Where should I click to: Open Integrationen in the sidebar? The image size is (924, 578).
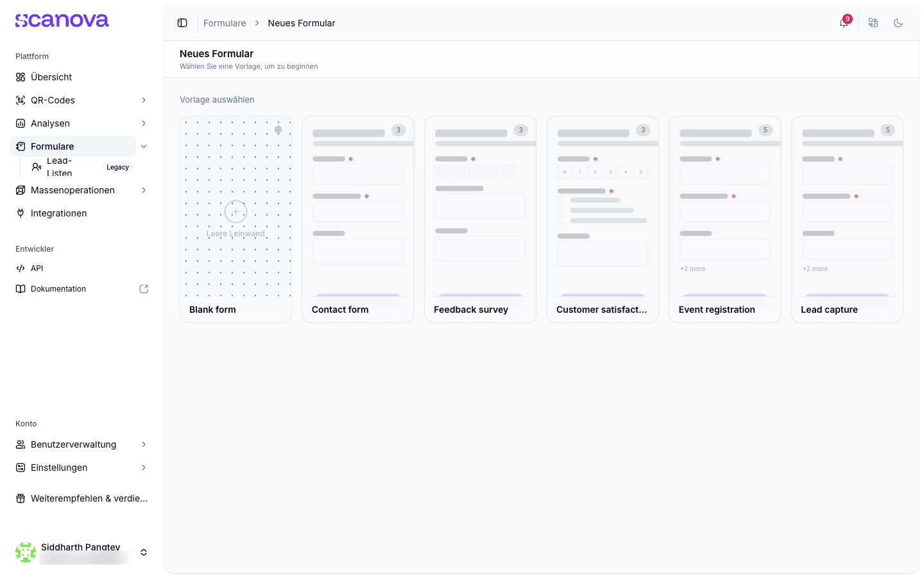[82, 213]
